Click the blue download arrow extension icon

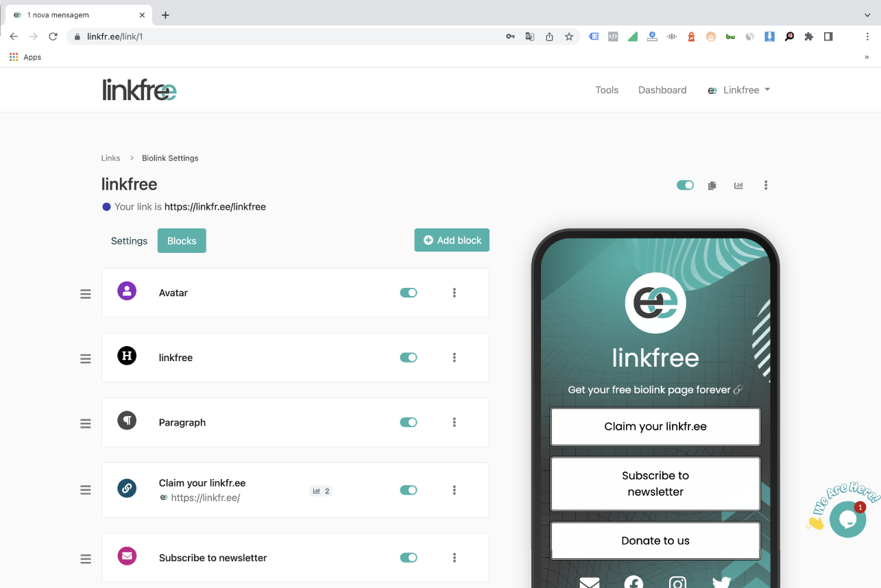pos(770,37)
